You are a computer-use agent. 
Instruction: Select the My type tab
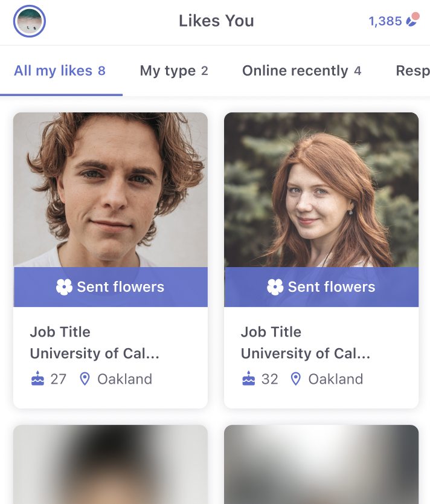(174, 71)
